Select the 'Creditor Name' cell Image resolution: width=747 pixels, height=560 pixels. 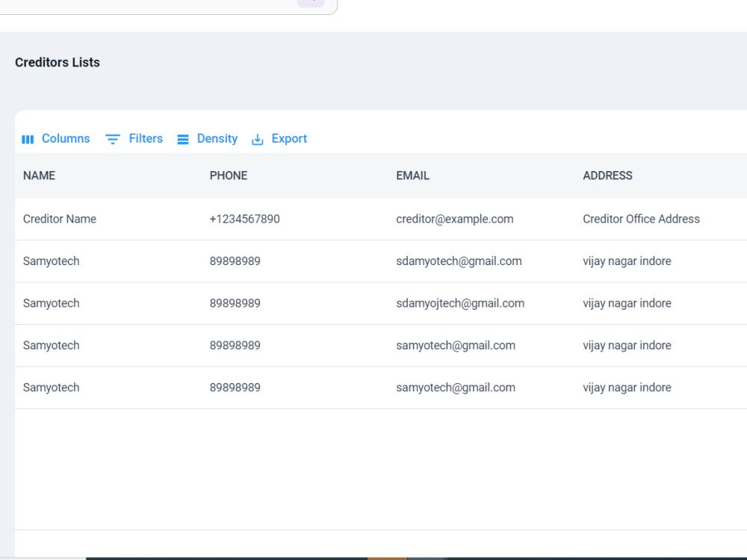[60, 219]
